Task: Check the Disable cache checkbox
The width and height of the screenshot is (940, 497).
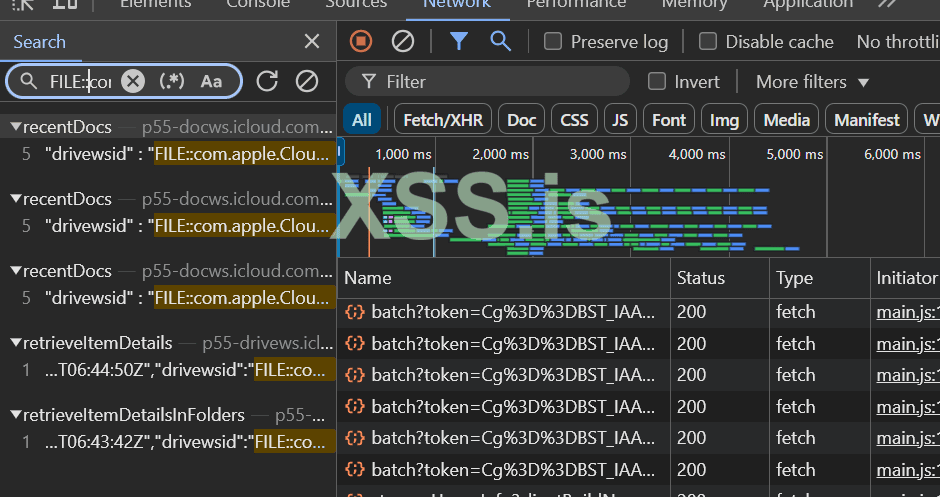Action: pyautogui.click(x=708, y=41)
